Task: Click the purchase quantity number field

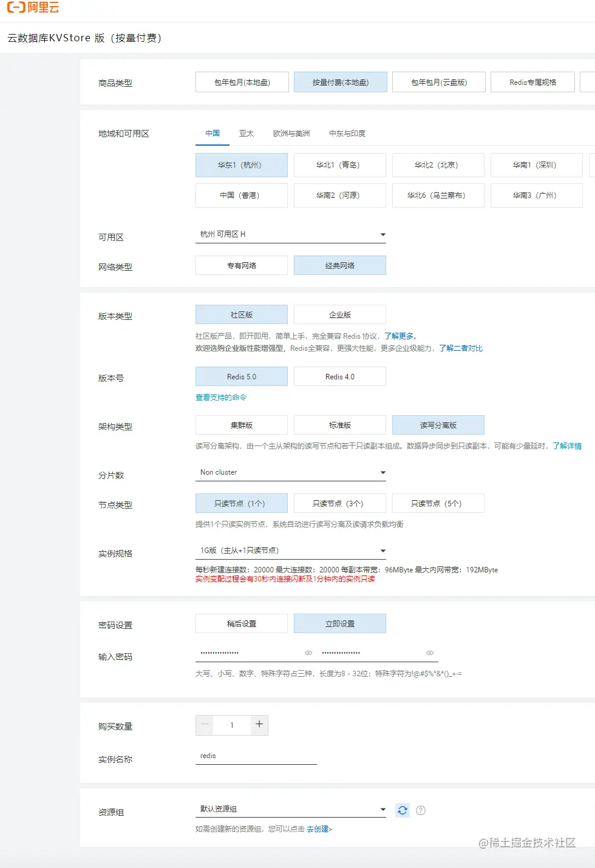Action: click(x=232, y=725)
